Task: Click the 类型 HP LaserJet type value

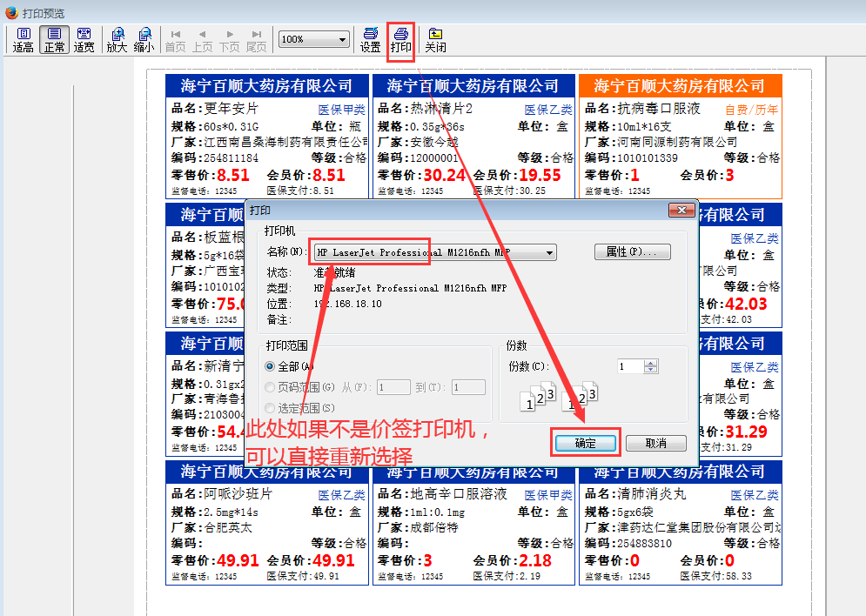Action: pos(410,288)
